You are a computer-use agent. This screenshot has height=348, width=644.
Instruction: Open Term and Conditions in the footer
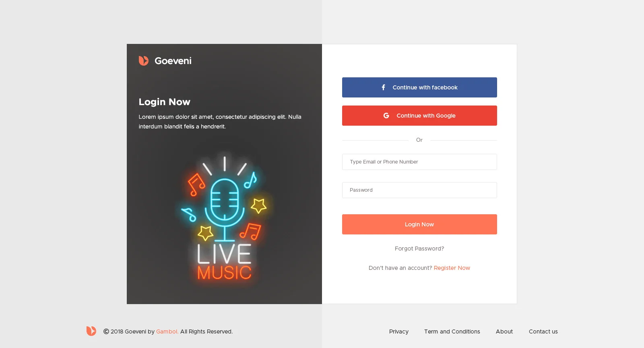click(x=452, y=331)
